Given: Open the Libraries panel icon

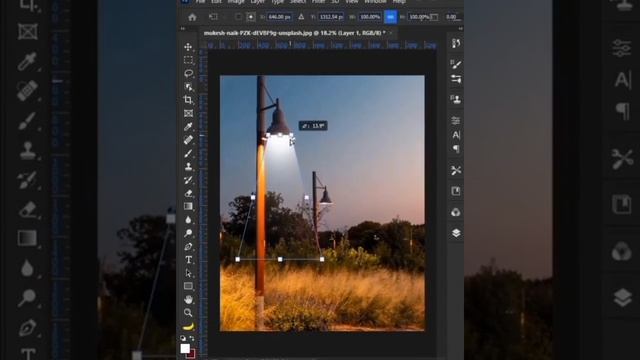Looking at the screenshot, I should pos(456,191).
